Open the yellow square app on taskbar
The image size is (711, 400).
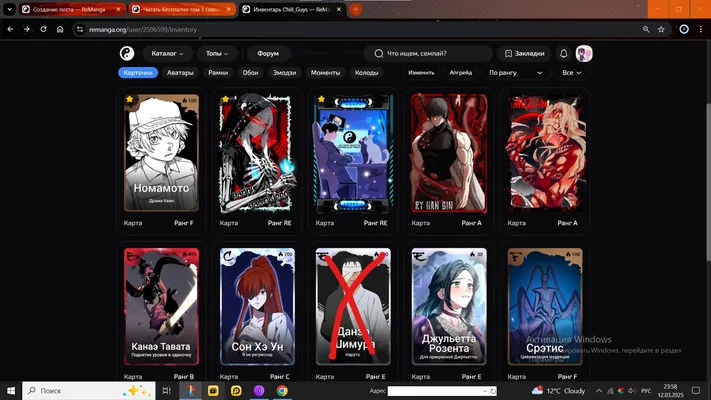[x=213, y=390]
